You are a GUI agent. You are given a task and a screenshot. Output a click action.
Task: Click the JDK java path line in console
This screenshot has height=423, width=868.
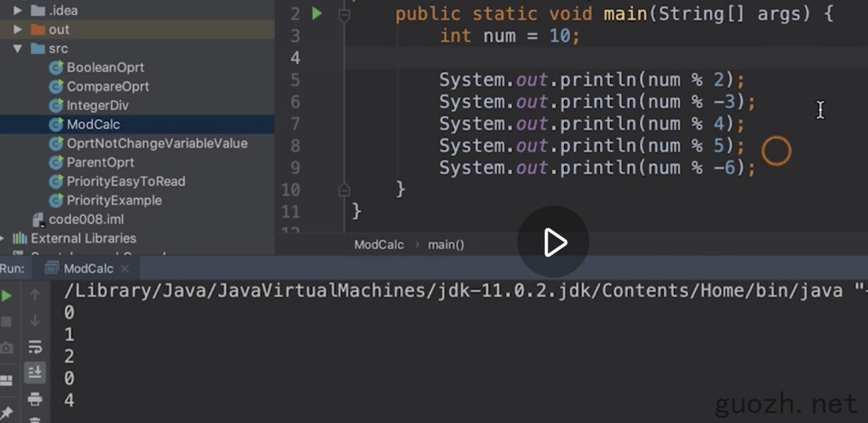point(464,291)
